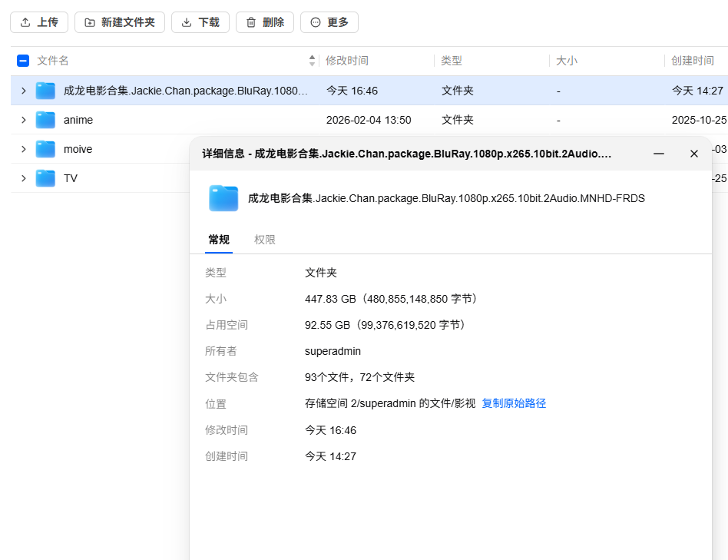This screenshot has height=560, width=728.
Task: Click the full folder name in details dialog
Action: (446, 198)
